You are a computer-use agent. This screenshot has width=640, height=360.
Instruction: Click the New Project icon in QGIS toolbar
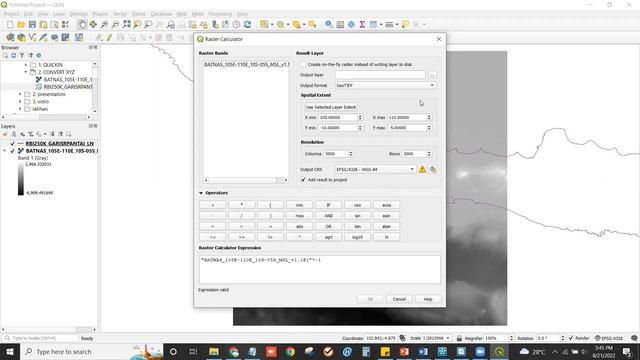coord(10,24)
